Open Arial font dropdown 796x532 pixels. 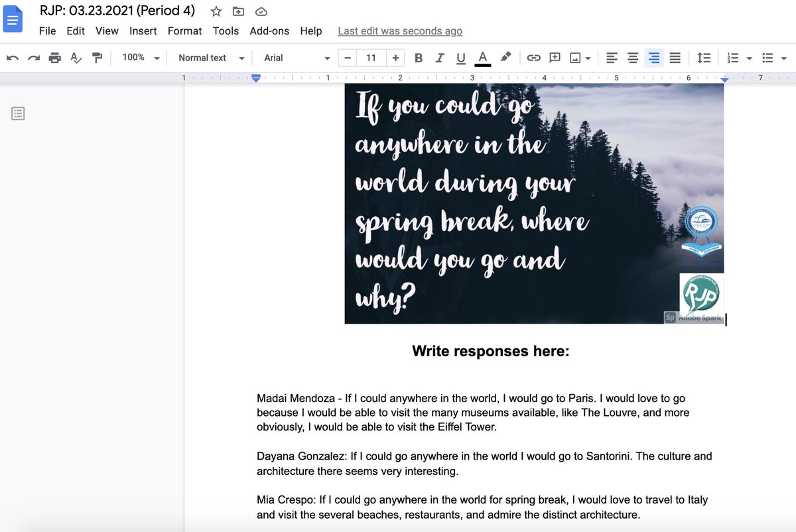tap(297, 58)
